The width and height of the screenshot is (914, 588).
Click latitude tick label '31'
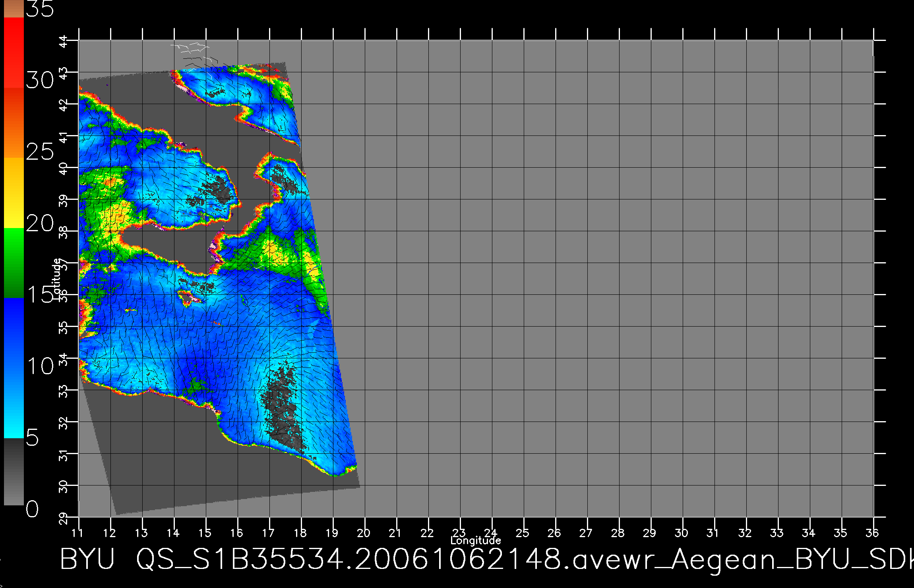click(64, 455)
